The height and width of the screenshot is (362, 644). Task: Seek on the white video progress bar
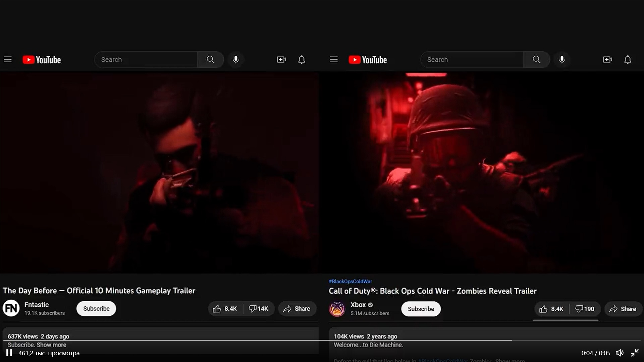click(322, 340)
